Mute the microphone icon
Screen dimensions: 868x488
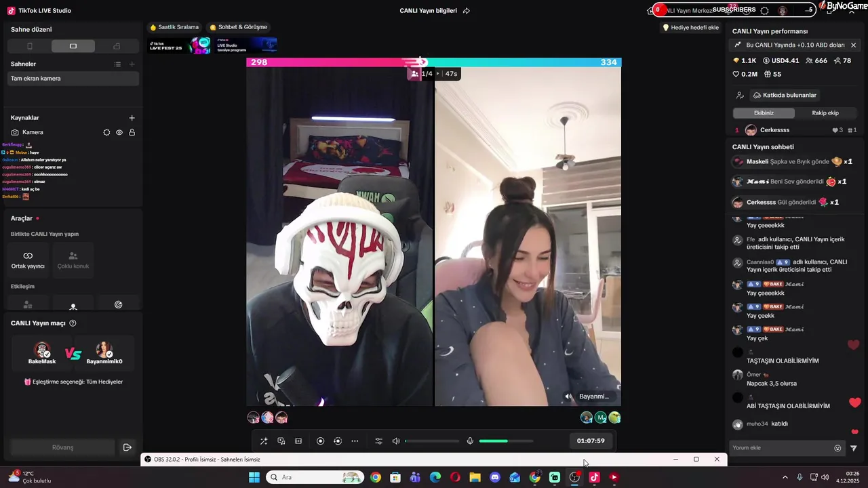(x=470, y=441)
